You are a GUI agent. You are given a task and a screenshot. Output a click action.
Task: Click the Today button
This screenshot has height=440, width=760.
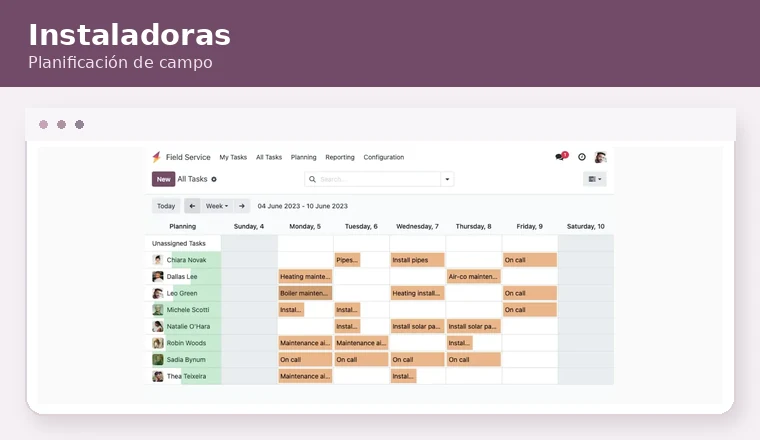click(x=166, y=206)
